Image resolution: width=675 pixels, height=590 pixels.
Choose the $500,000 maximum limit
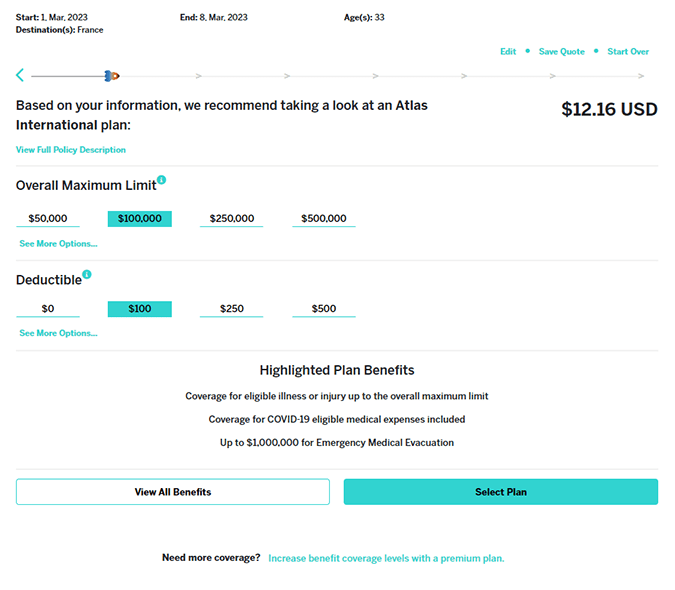pos(324,219)
